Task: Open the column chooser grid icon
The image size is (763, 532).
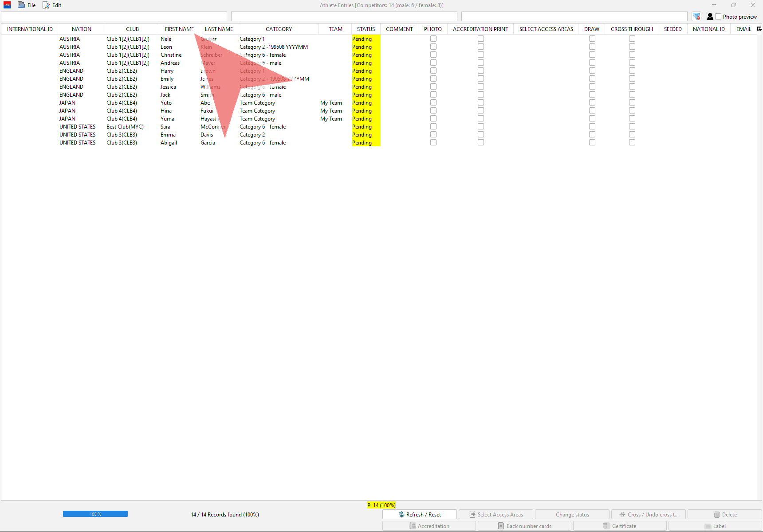Action: pos(759,29)
